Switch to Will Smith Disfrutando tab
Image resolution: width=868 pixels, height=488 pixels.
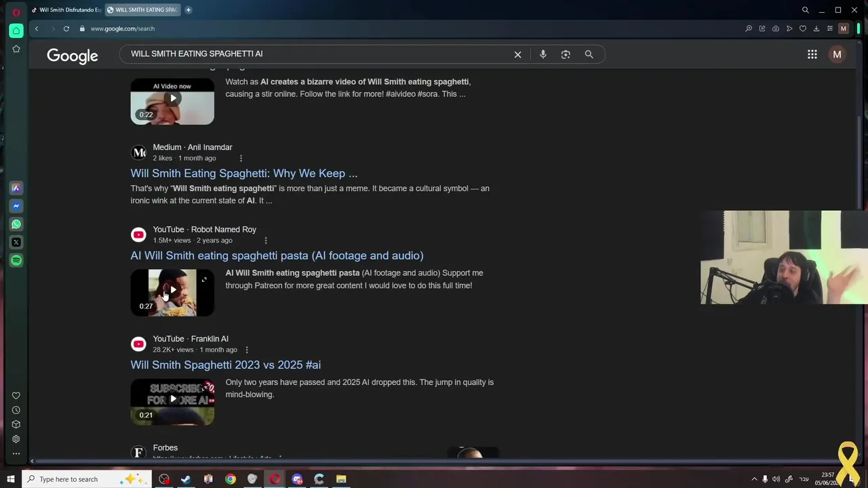coord(66,10)
